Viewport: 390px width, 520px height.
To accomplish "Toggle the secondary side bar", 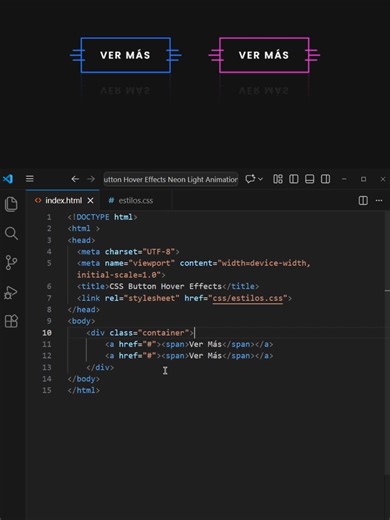I will point(326,179).
